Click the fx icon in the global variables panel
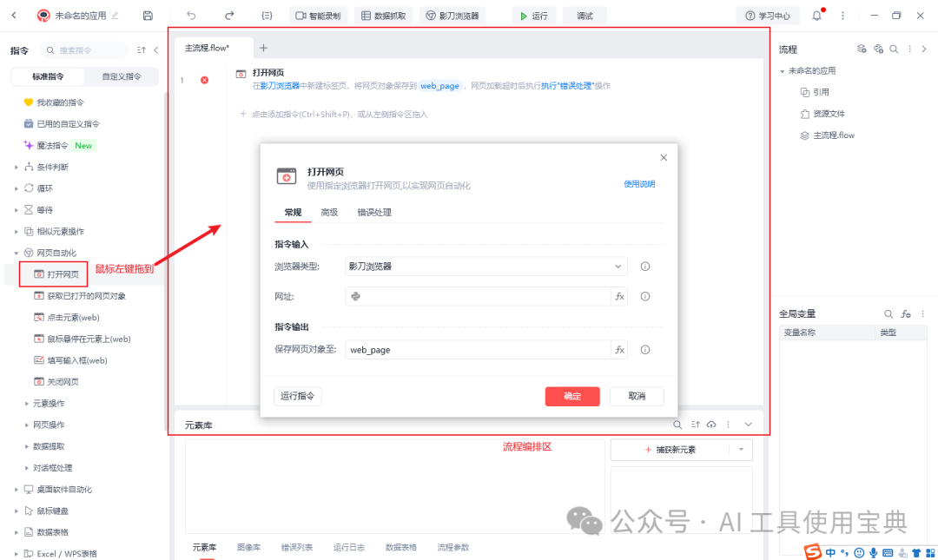 tap(906, 313)
